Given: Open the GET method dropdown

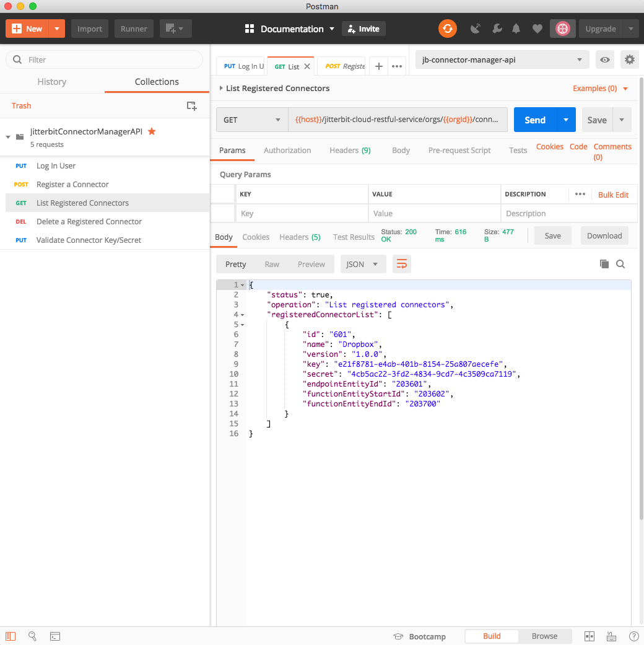Looking at the screenshot, I should point(251,120).
